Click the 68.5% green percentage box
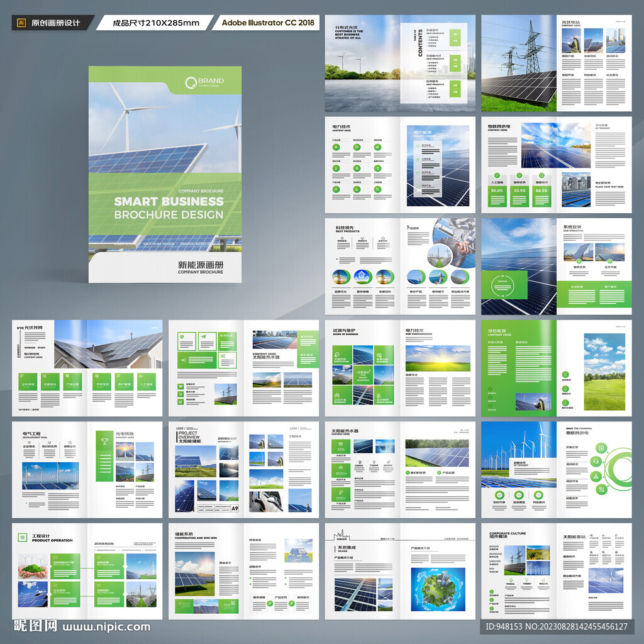644x644 pixels. pos(541,196)
